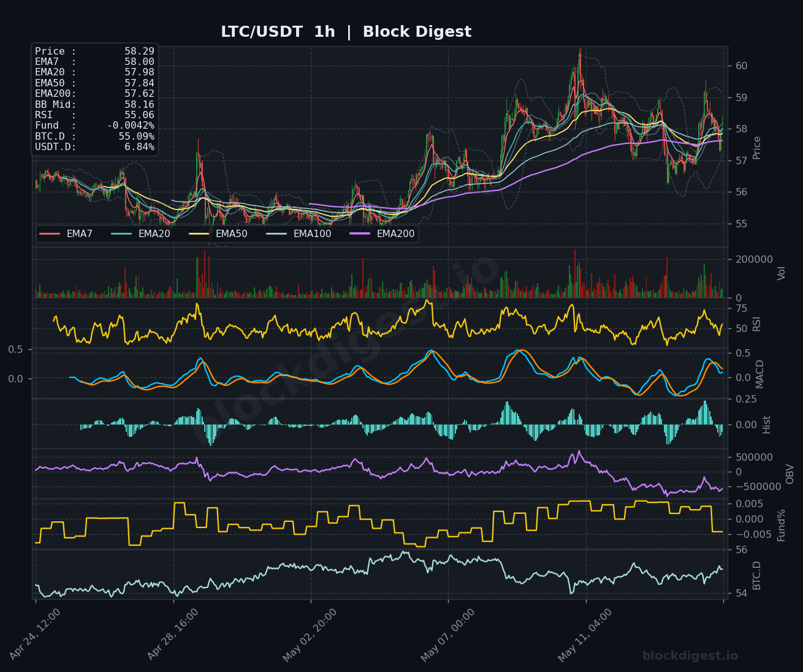Click the volume axis tick 200000
The image size is (803, 672).
754,260
